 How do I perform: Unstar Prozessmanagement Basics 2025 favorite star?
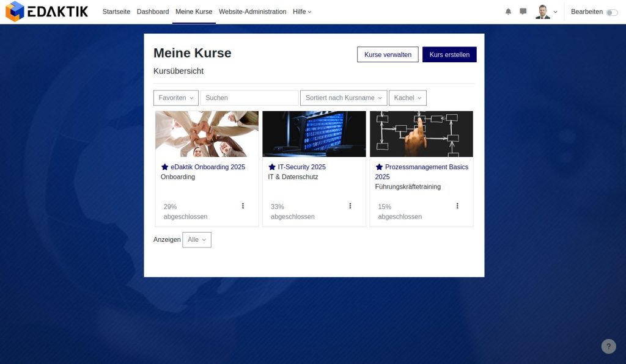click(379, 167)
